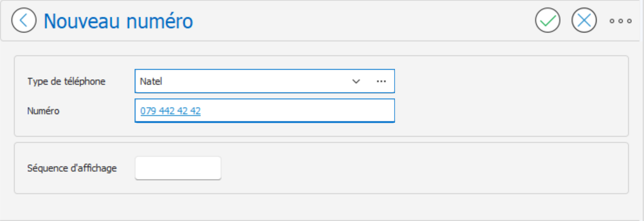Screen dimensions: 644x221
Task: Click the Séquence d'affichage label
Action: click(x=72, y=168)
